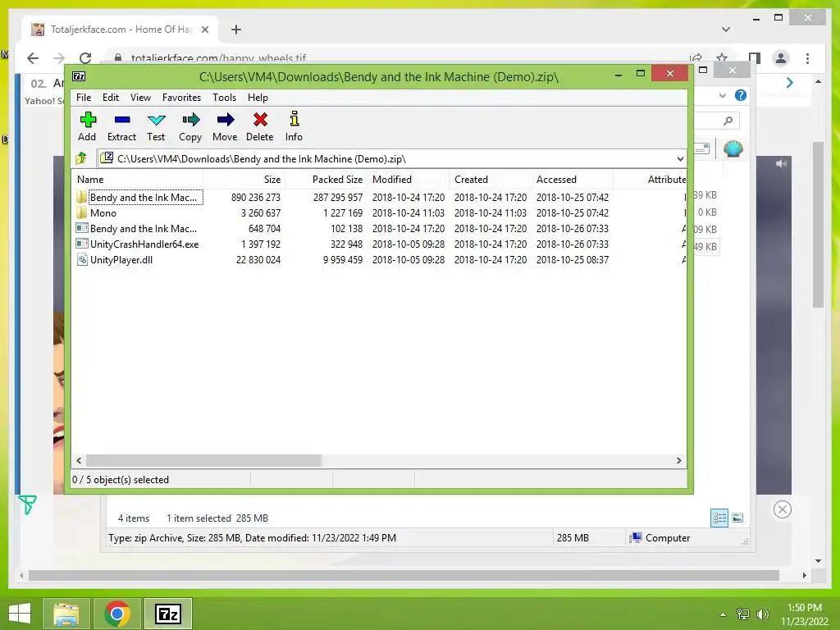Image resolution: width=840 pixels, height=630 pixels.
Task: Sort by Created column header
Action: coord(491,180)
